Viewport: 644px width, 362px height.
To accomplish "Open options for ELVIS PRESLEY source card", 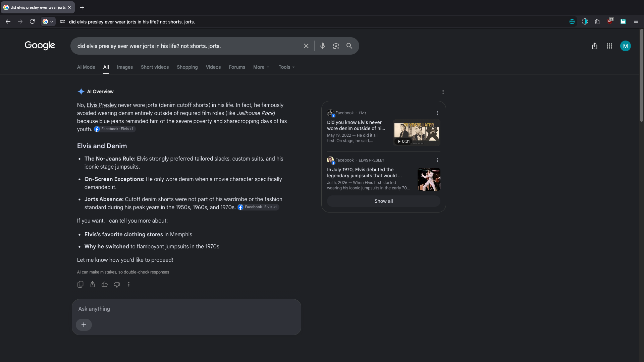I will [437, 160].
